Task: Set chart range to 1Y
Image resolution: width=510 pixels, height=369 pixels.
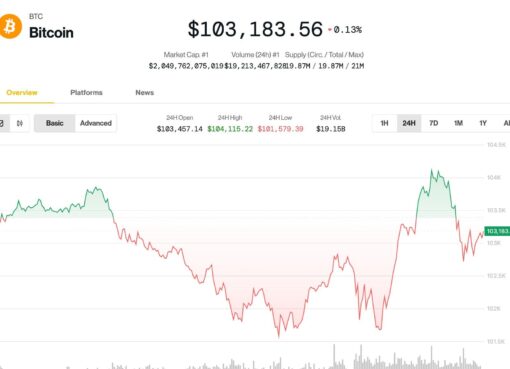Action: point(483,123)
